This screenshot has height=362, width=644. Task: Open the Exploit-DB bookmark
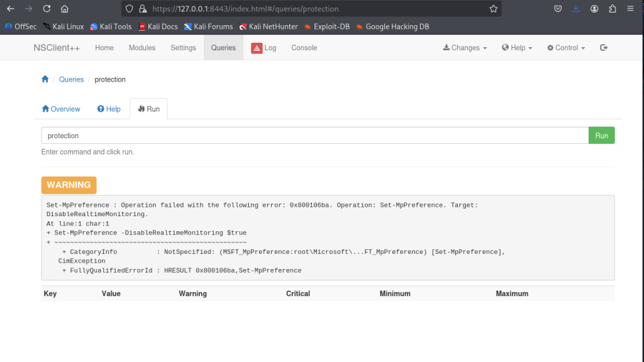pyautogui.click(x=326, y=26)
